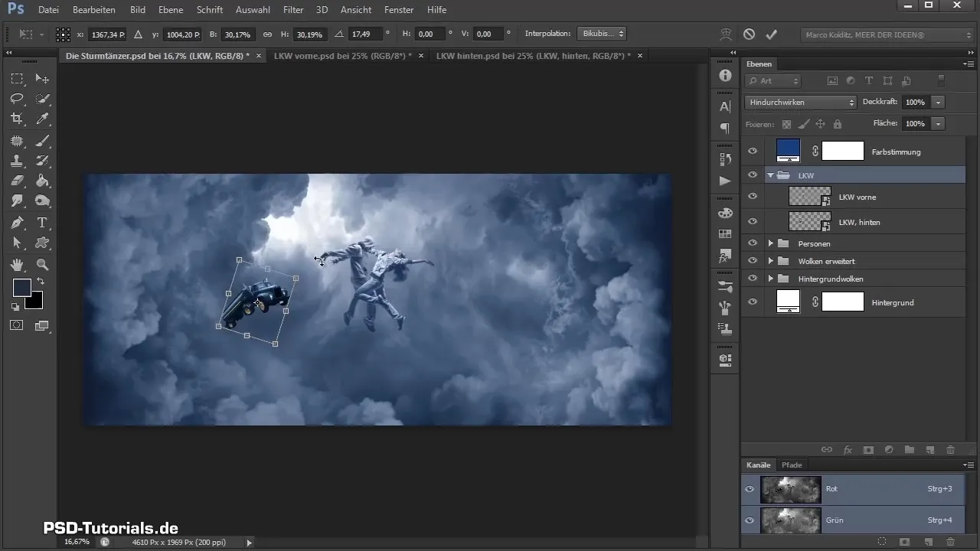Open the Info panel icon
The width and height of the screenshot is (980, 551).
click(725, 76)
